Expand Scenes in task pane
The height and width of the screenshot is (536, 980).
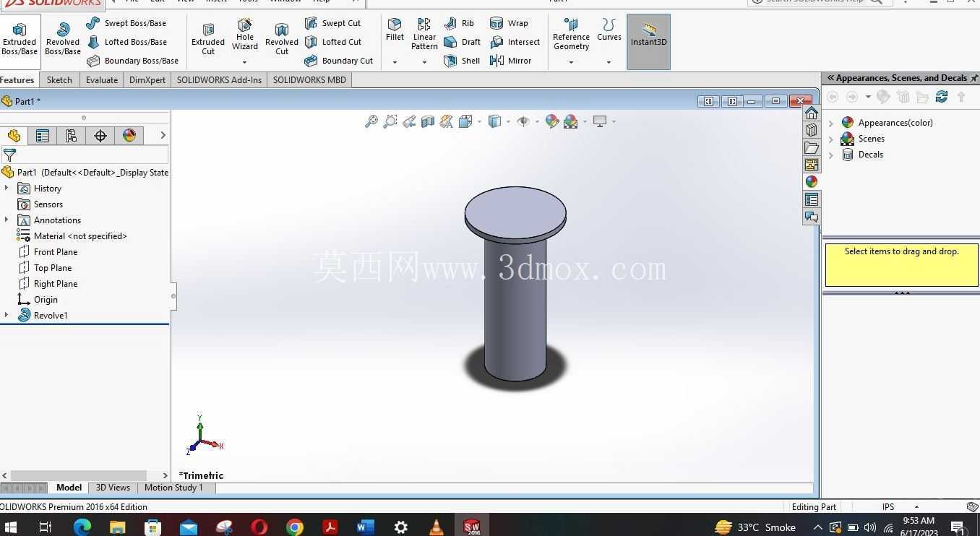[x=831, y=139]
